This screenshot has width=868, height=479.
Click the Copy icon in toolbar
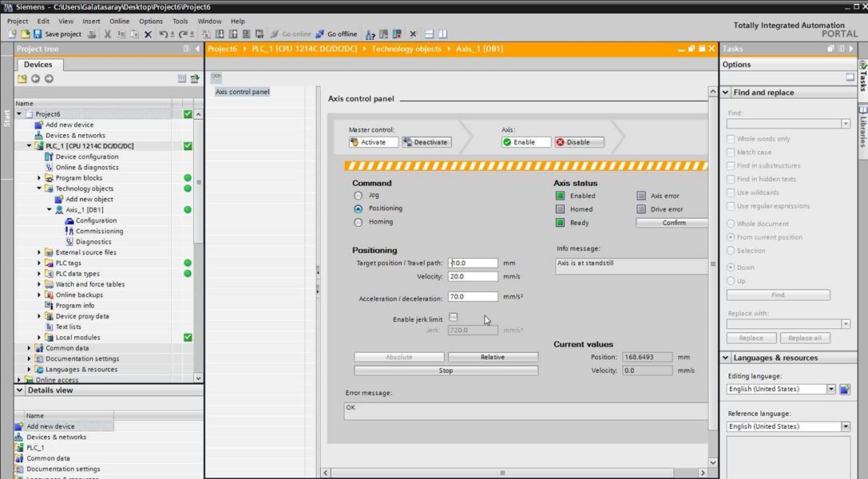[121, 34]
